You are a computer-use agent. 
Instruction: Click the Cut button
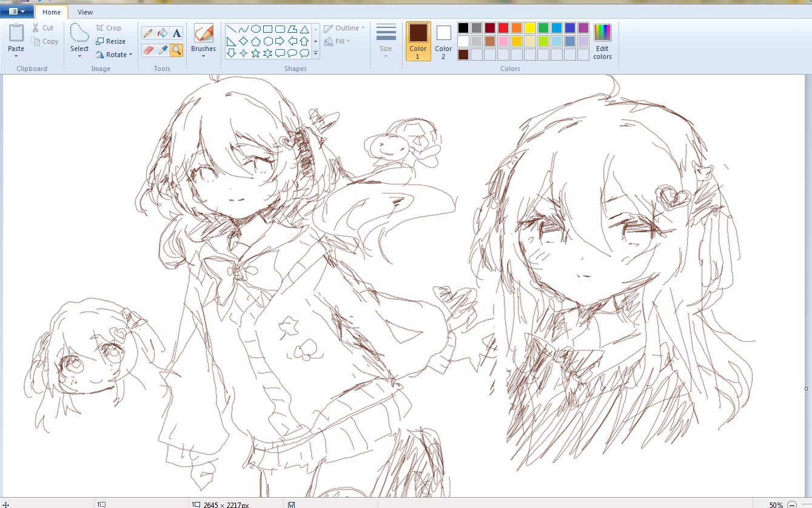coord(43,28)
